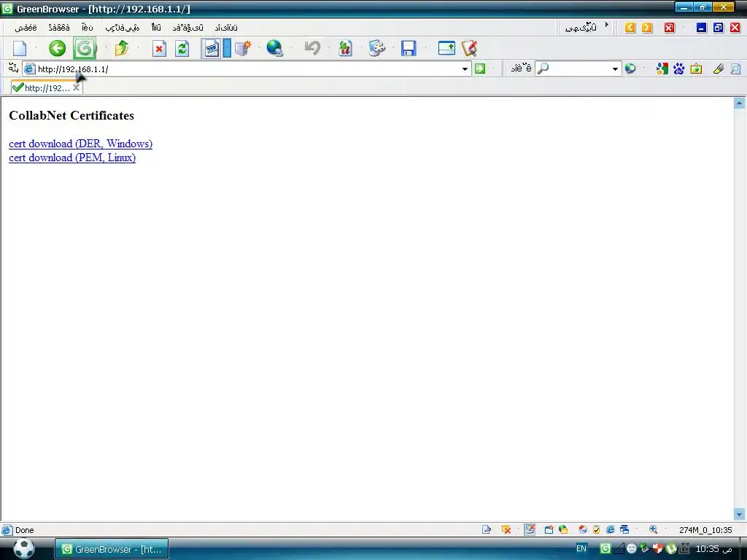Click the page edit icon in status bar

click(x=487, y=529)
